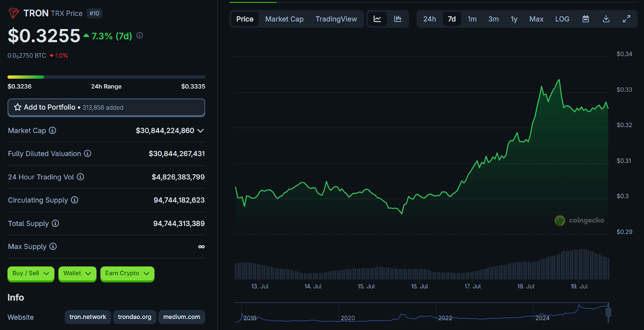Click the download chart data icon
The image size is (644, 330).
(x=606, y=19)
